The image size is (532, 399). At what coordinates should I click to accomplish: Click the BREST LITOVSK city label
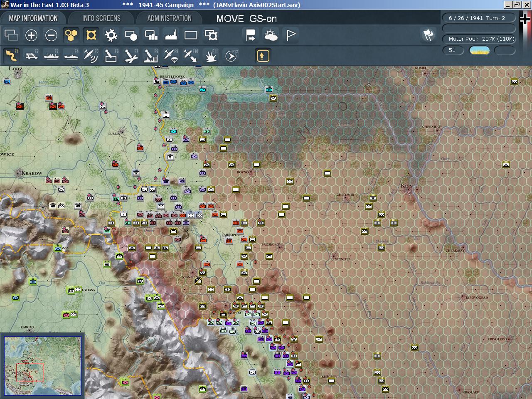coord(172,77)
